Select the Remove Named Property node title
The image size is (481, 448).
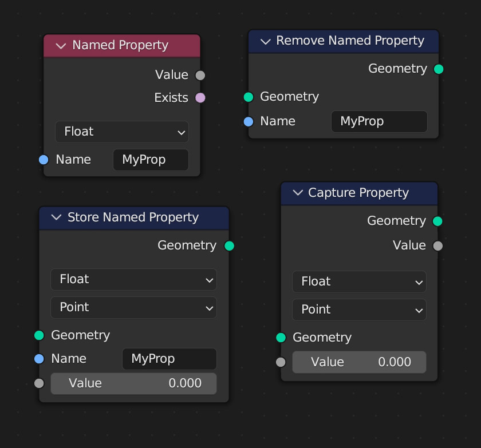point(350,41)
